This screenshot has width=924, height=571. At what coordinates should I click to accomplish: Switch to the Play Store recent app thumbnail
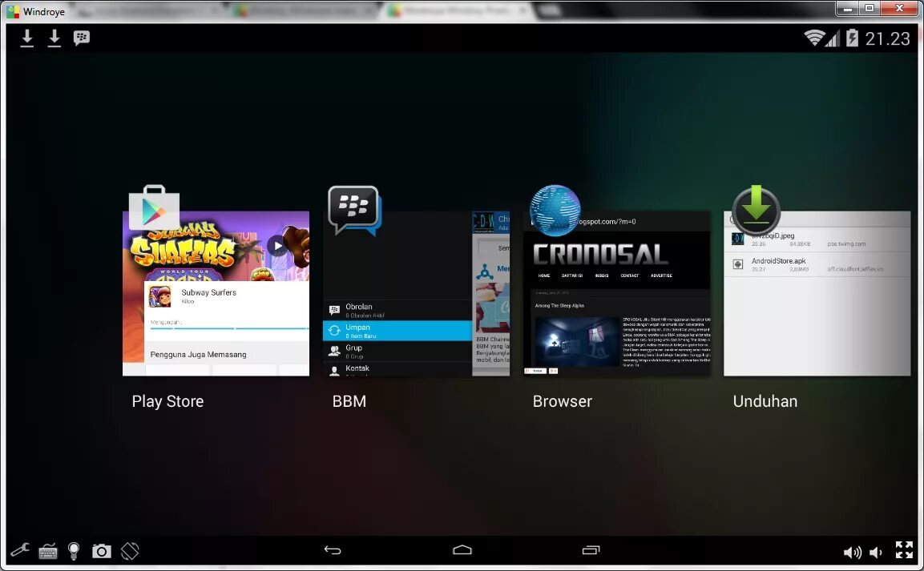tap(216, 293)
